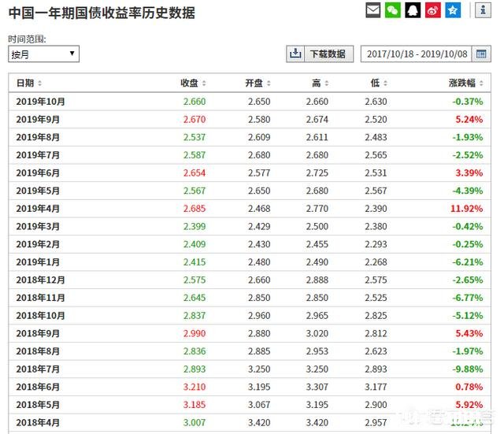Image resolution: width=504 pixels, height=434 pixels.
Task: Click the -0.37% change for 2019年10月
Action: coord(468,102)
